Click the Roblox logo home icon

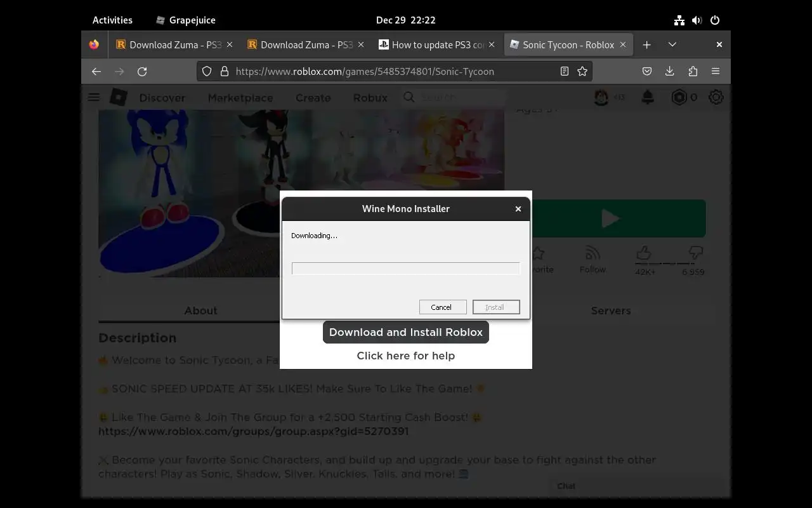coord(118,97)
